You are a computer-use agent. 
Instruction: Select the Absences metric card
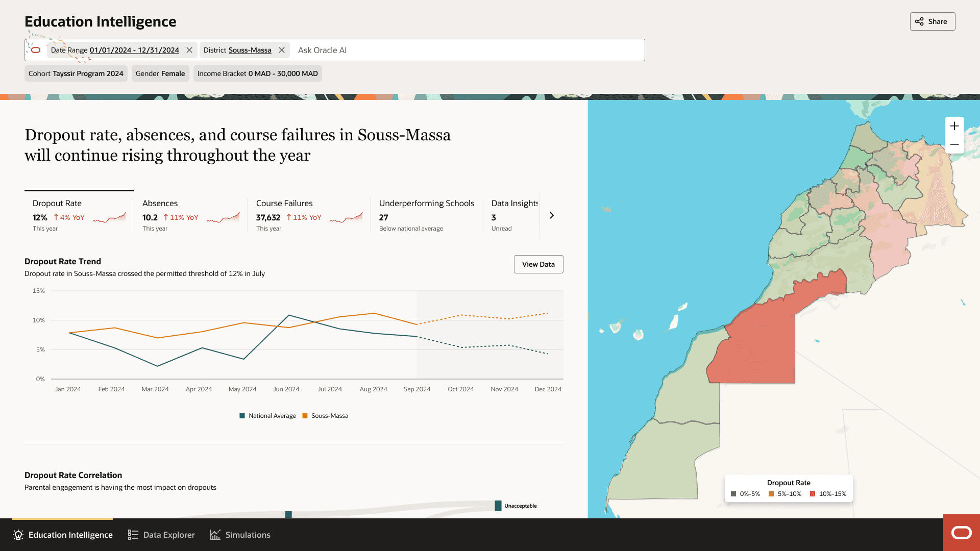pyautogui.click(x=190, y=215)
